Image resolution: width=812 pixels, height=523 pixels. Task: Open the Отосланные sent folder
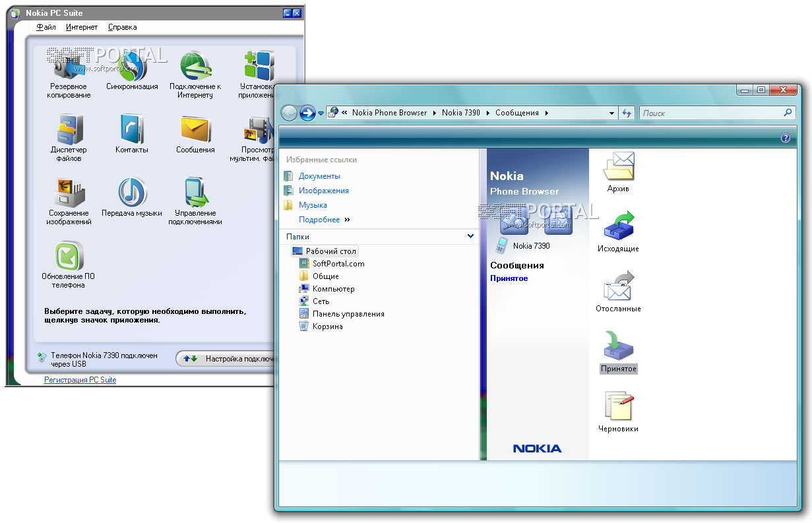point(619,286)
